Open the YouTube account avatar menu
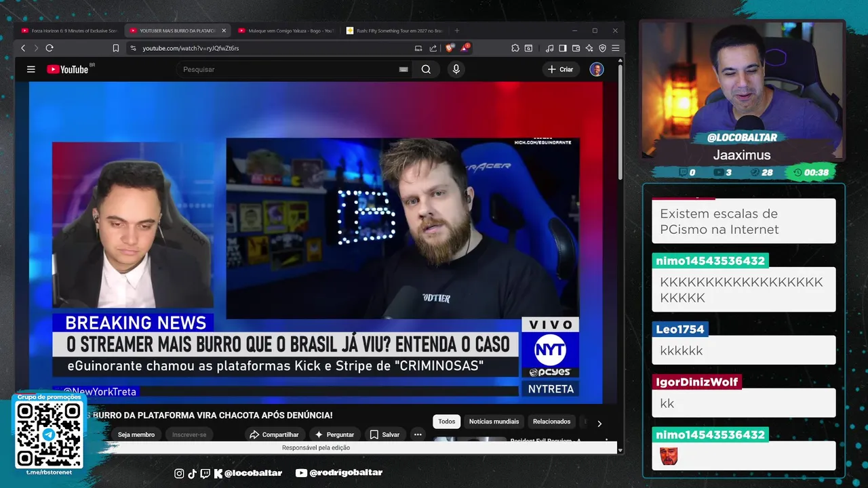 pyautogui.click(x=597, y=69)
